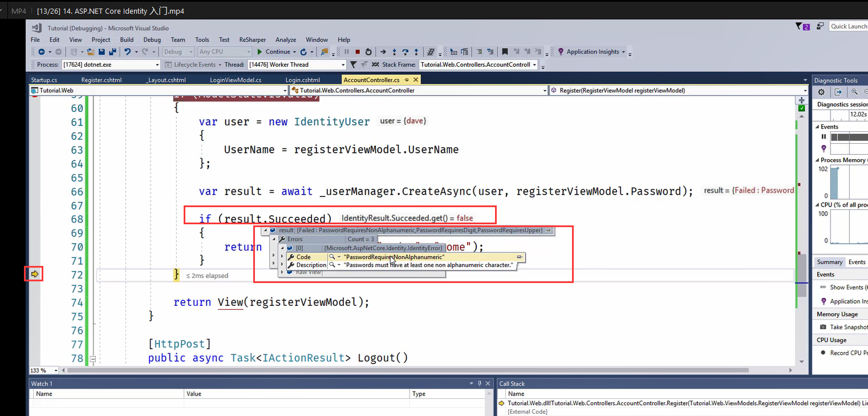Click the Break All pause icon
Image resolution: width=868 pixels, height=416 pixels.
(x=347, y=51)
